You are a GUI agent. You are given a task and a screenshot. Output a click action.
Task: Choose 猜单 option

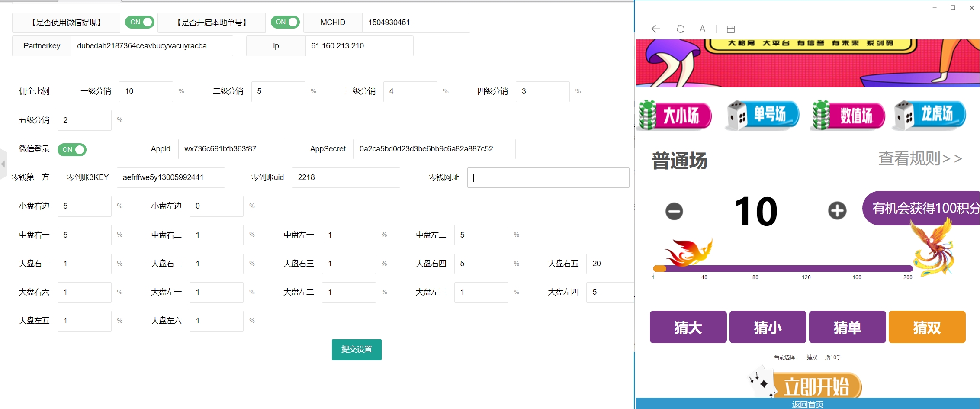click(847, 327)
